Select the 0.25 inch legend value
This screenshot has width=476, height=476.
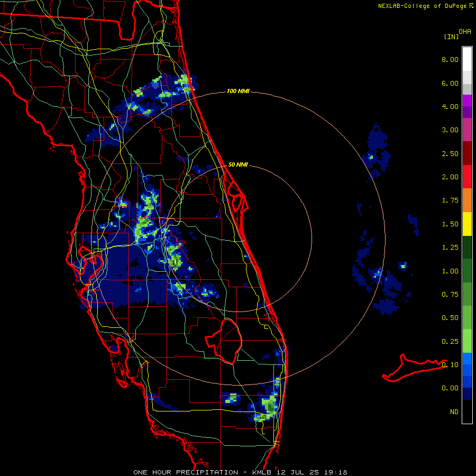click(450, 342)
